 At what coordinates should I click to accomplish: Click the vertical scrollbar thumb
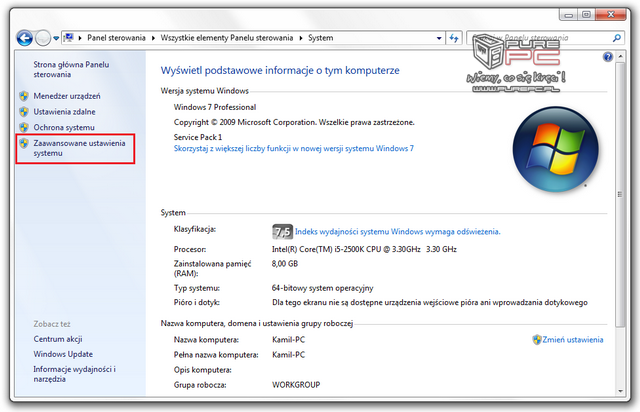(620, 194)
